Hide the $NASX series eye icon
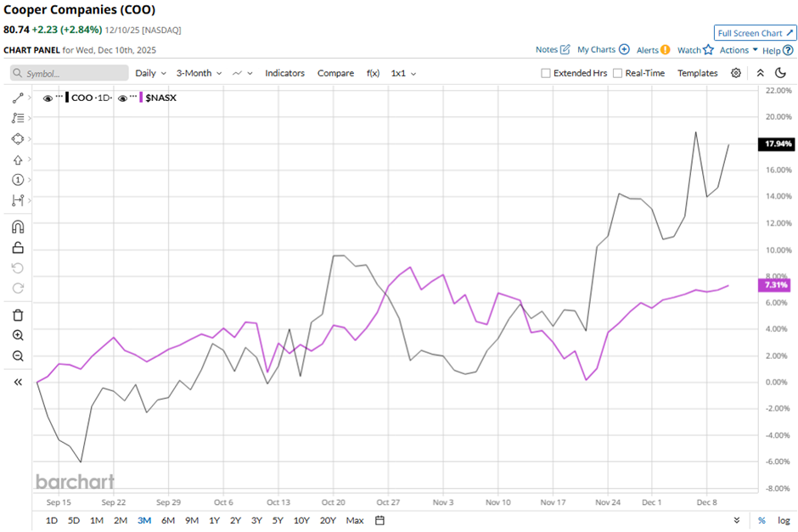 pyautogui.click(x=122, y=98)
